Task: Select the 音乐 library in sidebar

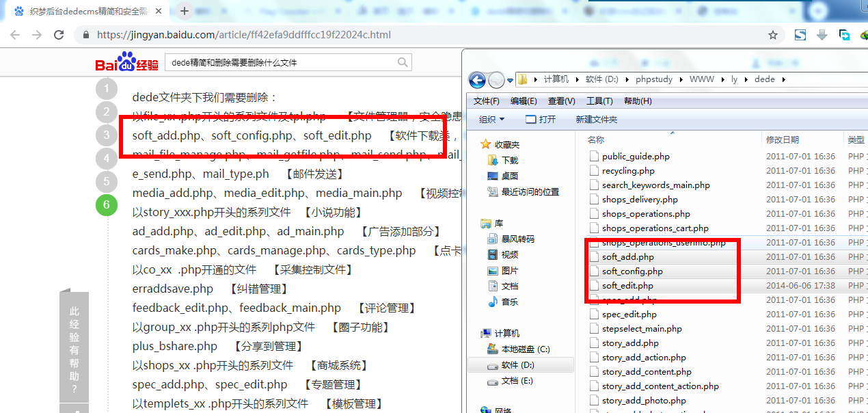Action: pyautogui.click(x=509, y=302)
